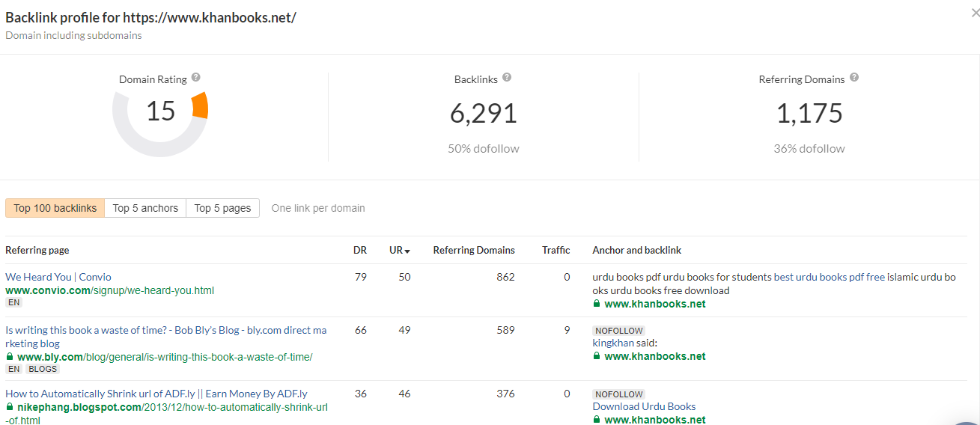Click the kingkhan anchor text link
This screenshot has height=425, width=980.
pyautogui.click(x=613, y=343)
